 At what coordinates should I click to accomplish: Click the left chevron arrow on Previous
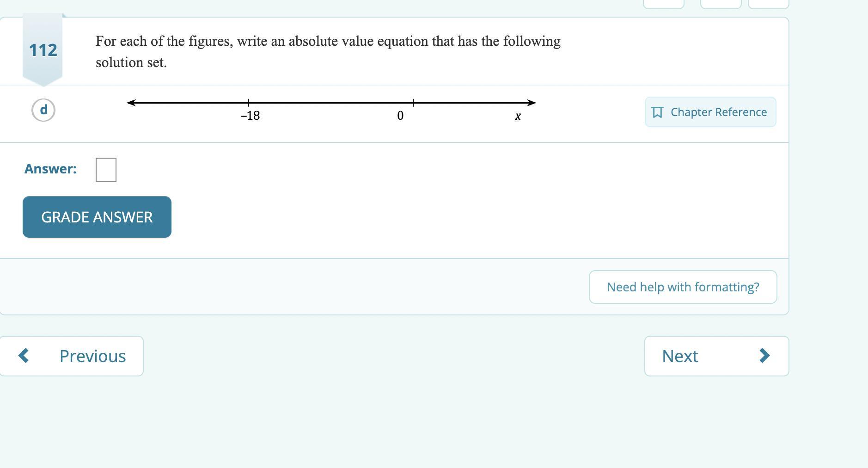[x=24, y=356]
